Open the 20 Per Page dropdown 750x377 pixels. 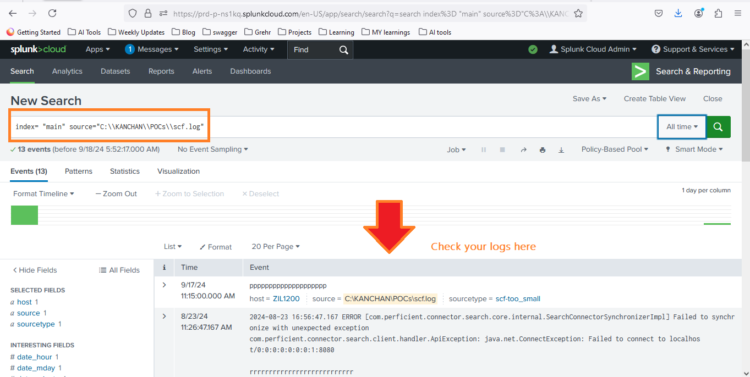276,246
